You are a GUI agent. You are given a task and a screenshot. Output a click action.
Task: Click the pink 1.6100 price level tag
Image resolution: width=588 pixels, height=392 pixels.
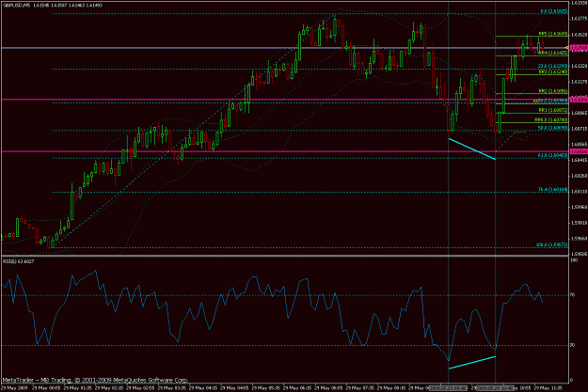(579, 100)
